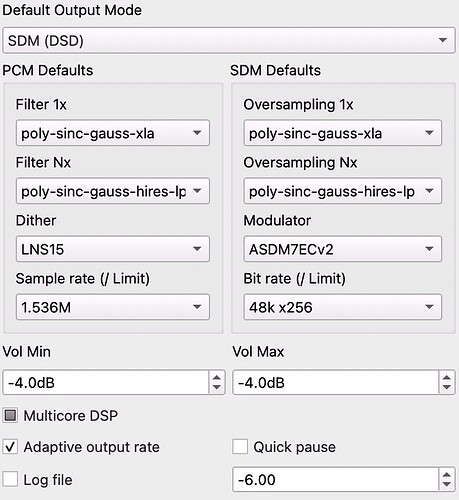Expand the SDM Oversampling 1x dropdown

[343, 133]
